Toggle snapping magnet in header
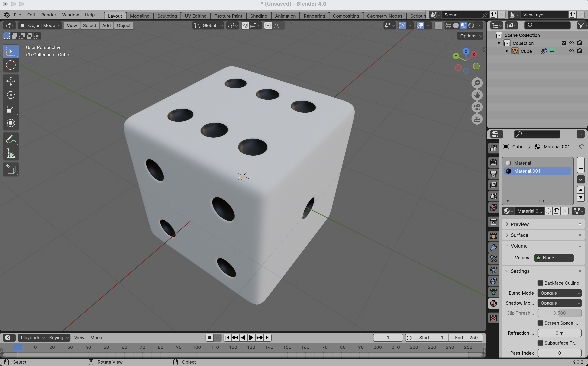Viewport: 588px width, 366px height. point(245,25)
